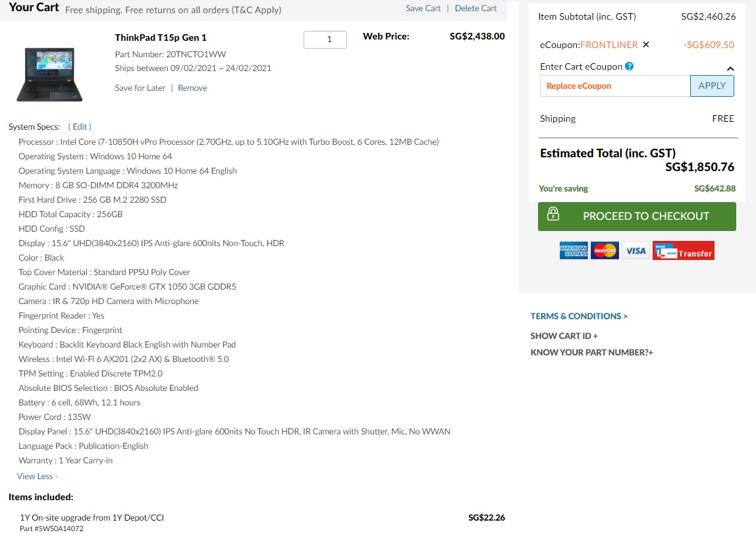Open the ThinkPad T15p laptop thumbnail
The width and height of the screenshot is (756, 543).
pyautogui.click(x=49, y=74)
